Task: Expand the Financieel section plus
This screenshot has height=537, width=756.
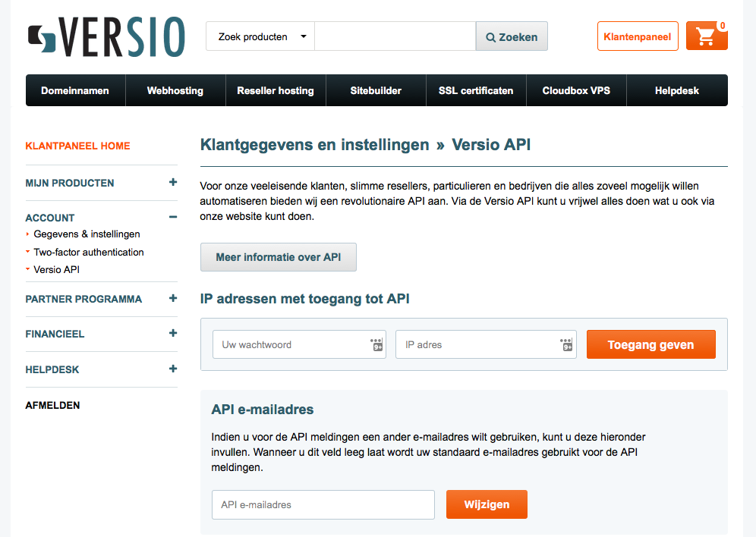Action: [173, 333]
